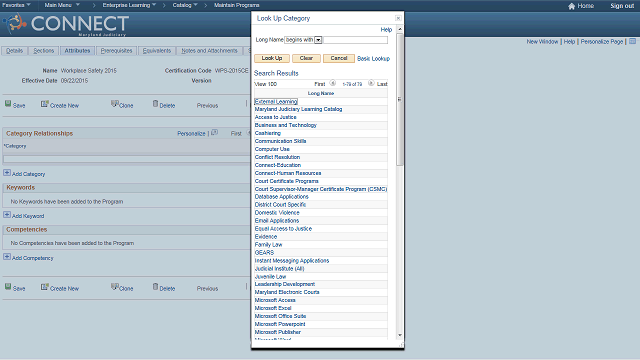Close the Look Up Category dialog

click(398, 18)
